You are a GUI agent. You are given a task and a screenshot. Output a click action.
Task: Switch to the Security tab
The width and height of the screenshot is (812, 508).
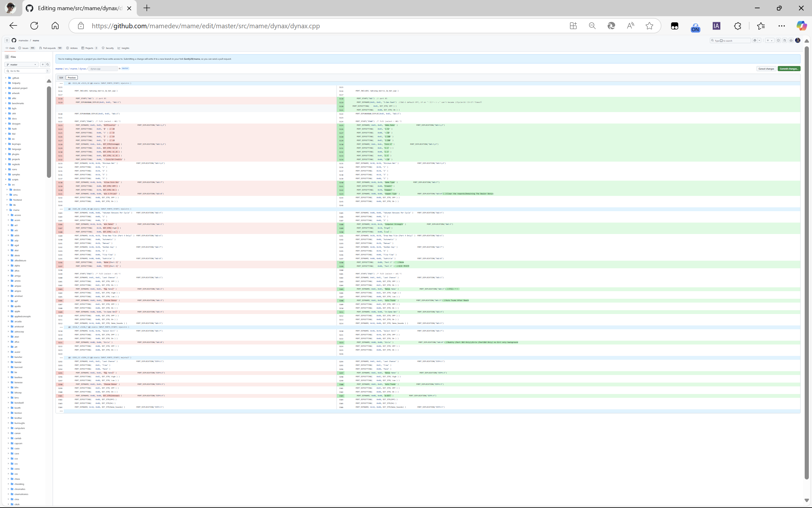click(x=108, y=48)
